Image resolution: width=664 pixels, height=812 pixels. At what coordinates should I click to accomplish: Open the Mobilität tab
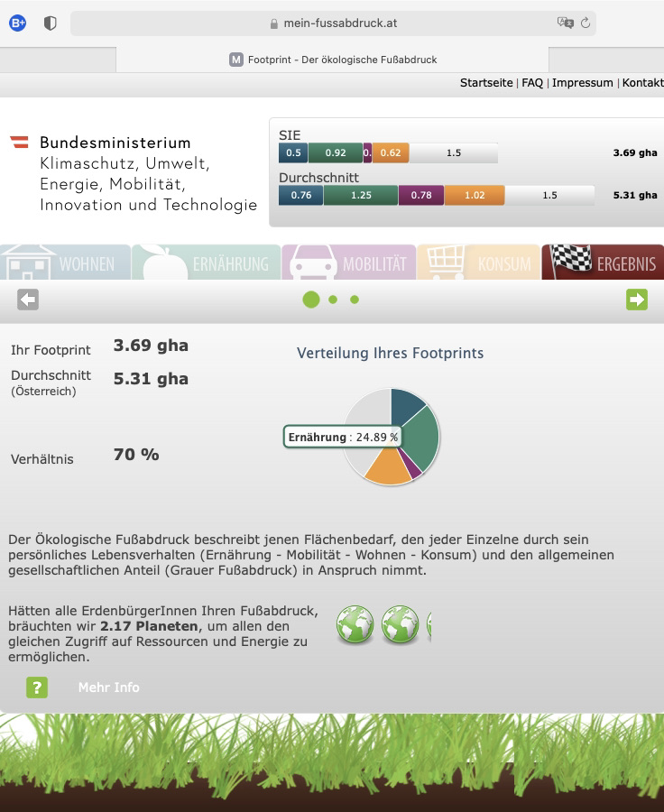click(349, 263)
